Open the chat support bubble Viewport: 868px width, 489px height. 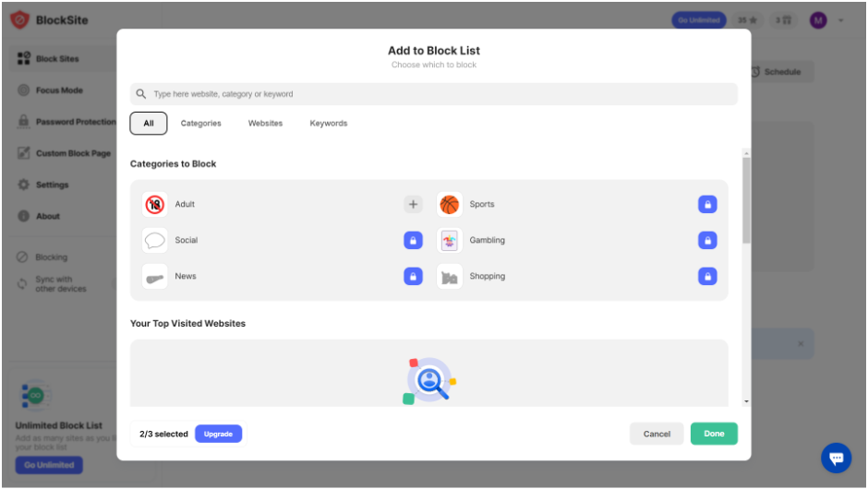(836, 458)
